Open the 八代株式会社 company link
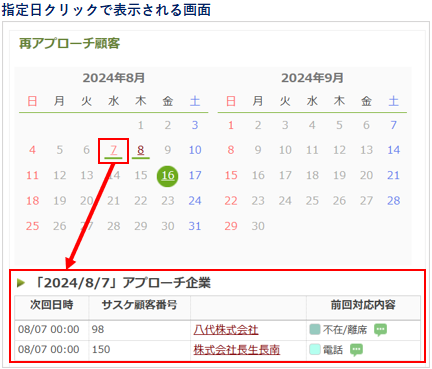This screenshot has height=369, width=432. [x=226, y=330]
